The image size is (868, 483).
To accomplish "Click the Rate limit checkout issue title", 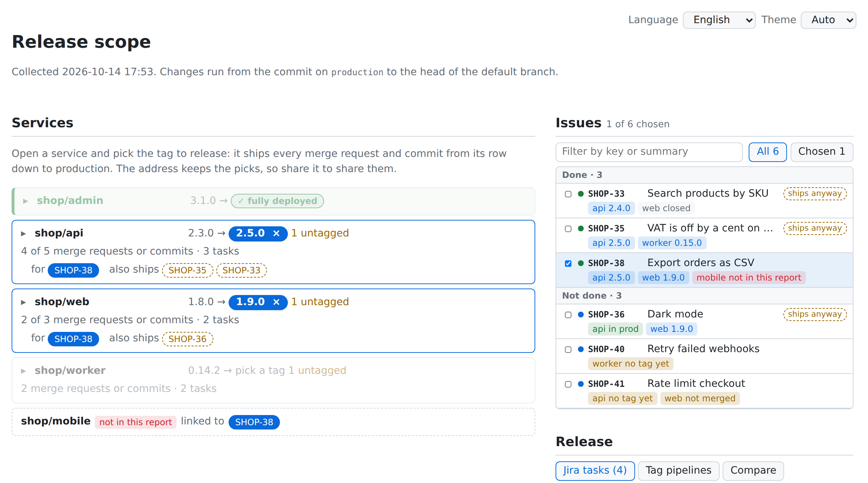I will 696,384.
